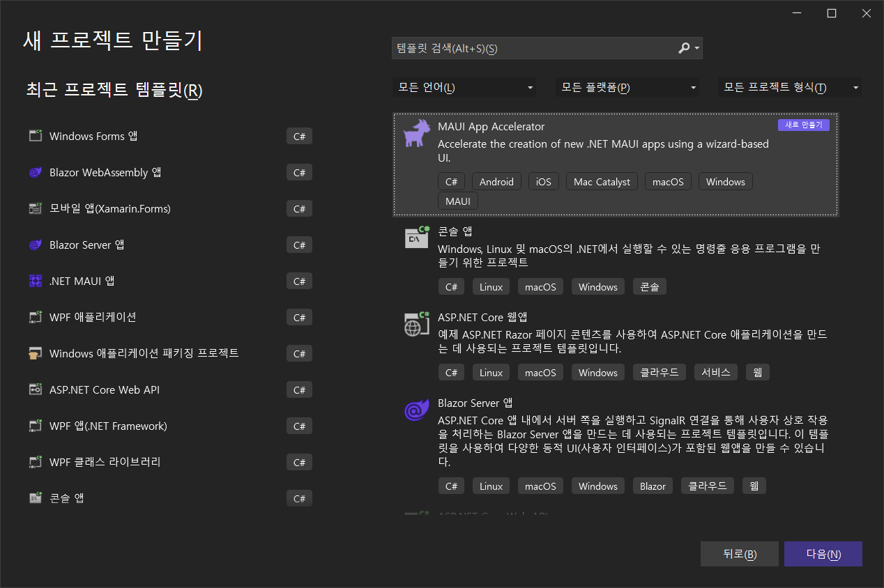The height and width of the screenshot is (588, 884).
Task: Select Blazor WebAssembly 앱 recent template
Action: [x=170, y=172]
